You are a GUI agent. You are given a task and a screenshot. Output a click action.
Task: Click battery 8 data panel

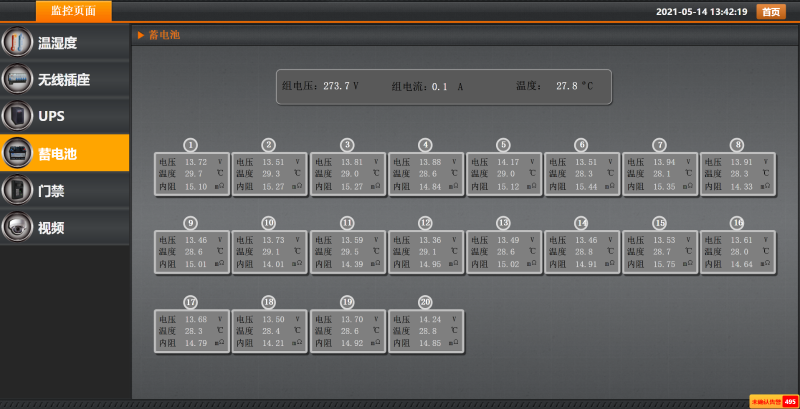coord(738,174)
